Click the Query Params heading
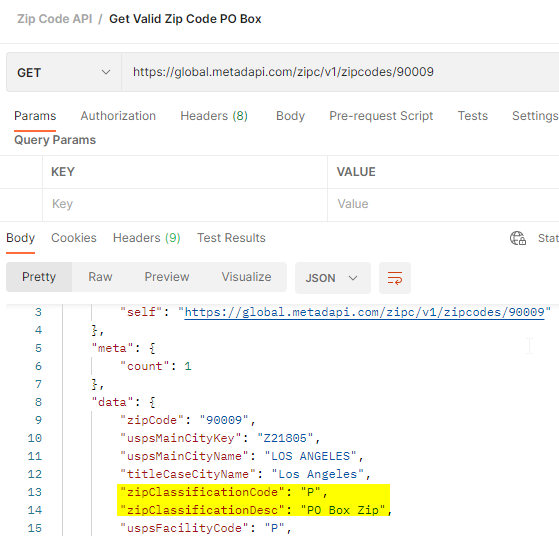Screen dimensions: 559x543 tap(55, 140)
